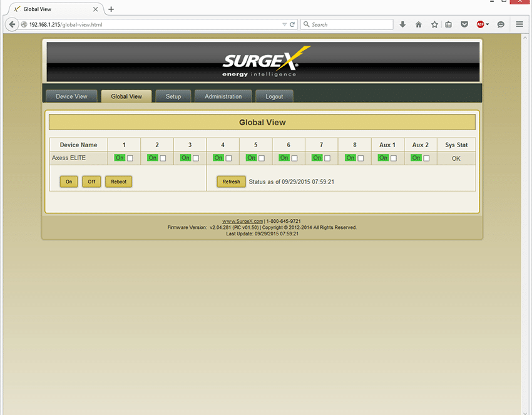Select the checkbox for outlet 3

(196, 158)
